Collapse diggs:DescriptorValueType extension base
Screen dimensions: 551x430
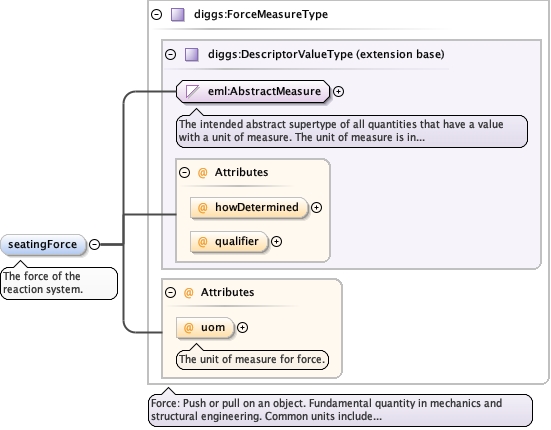(x=170, y=54)
